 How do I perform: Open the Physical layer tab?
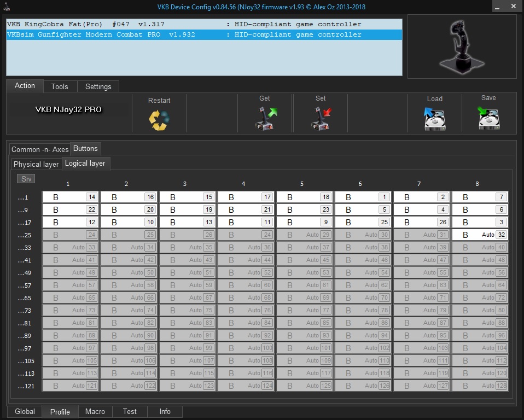36,164
